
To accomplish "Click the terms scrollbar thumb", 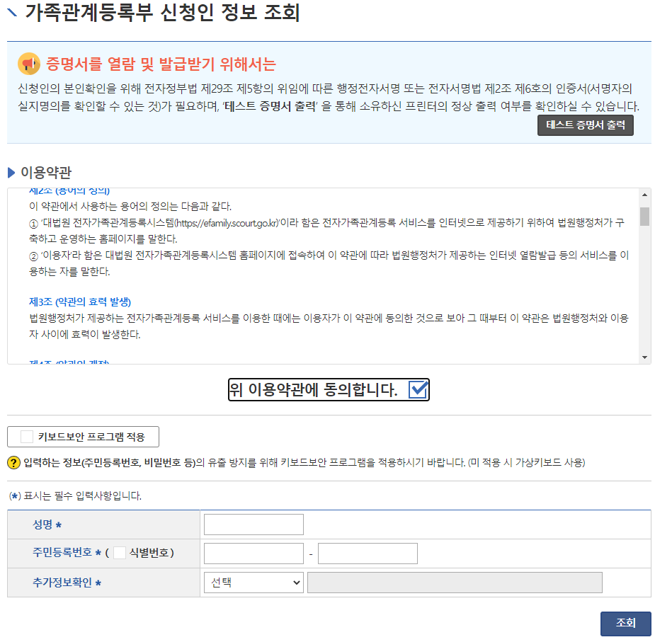I will click(x=644, y=217).
